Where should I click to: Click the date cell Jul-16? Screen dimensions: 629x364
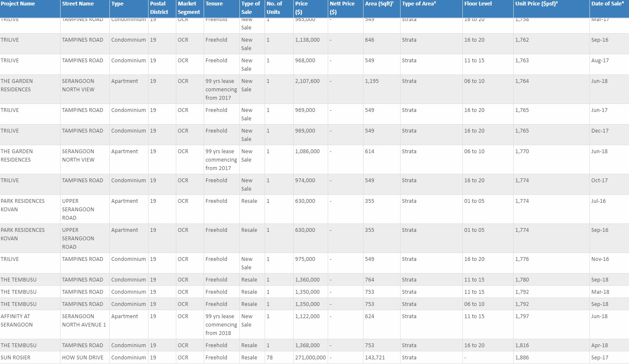click(598, 201)
